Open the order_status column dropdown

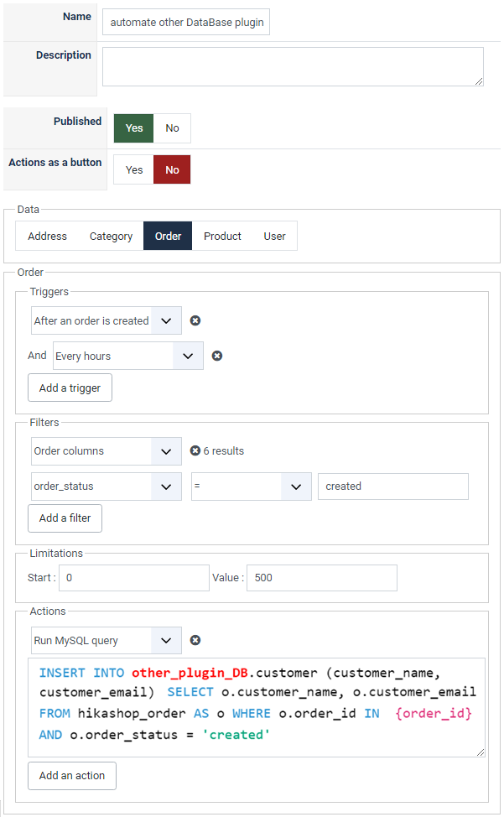pos(107,487)
